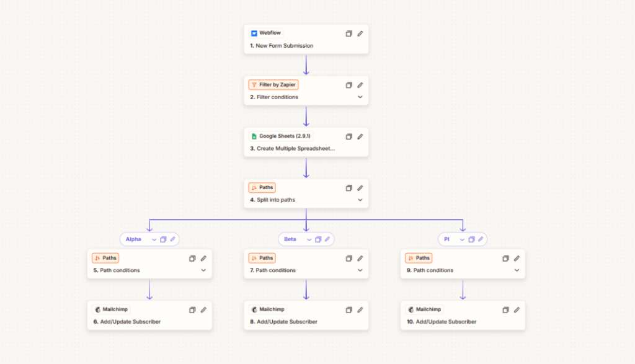Open the PI path dropdown arrow

[461, 239]
